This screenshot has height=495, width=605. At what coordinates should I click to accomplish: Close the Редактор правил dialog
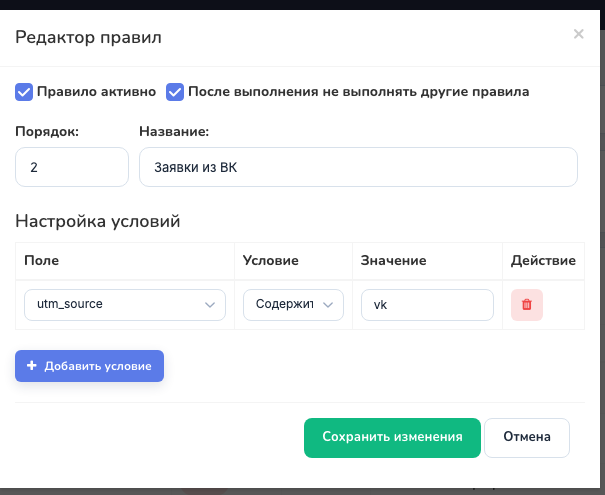point(578,34)
